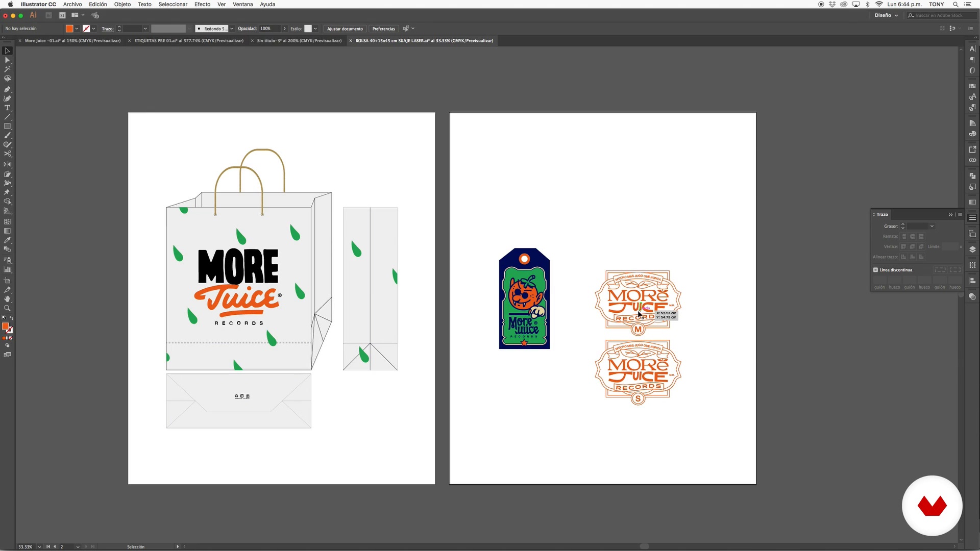Open the Align panel icon
Viewport: 980px width, 551px height.
pos(972,281)
